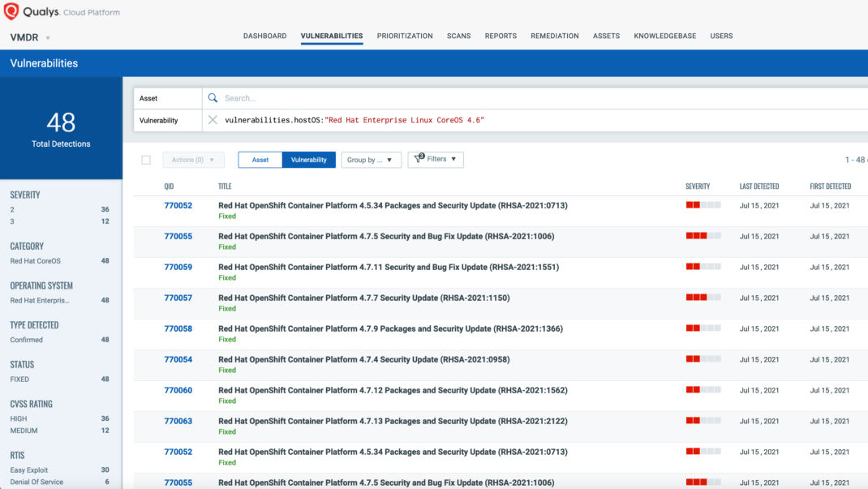The image size is (868, 489).
Task: Switch the results view to Asset
Action: (x=259, y=159)
